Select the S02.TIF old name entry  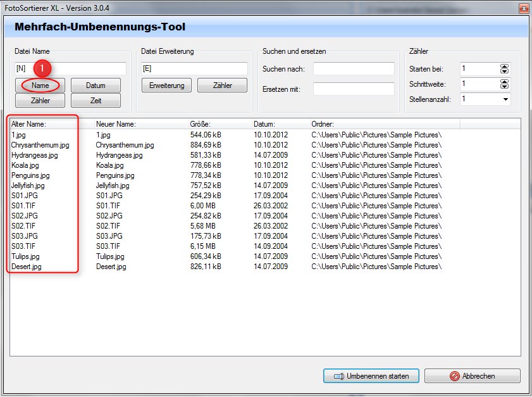(23, 226)
